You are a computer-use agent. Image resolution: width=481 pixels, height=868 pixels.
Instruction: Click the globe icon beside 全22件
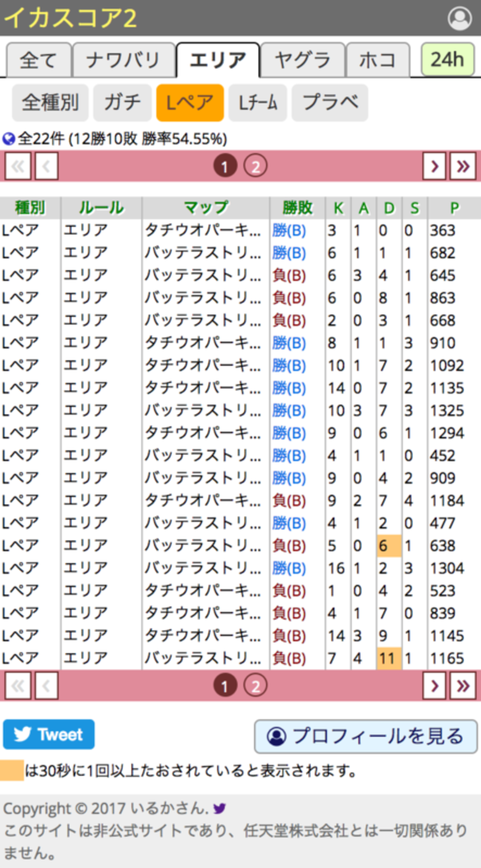9,139
